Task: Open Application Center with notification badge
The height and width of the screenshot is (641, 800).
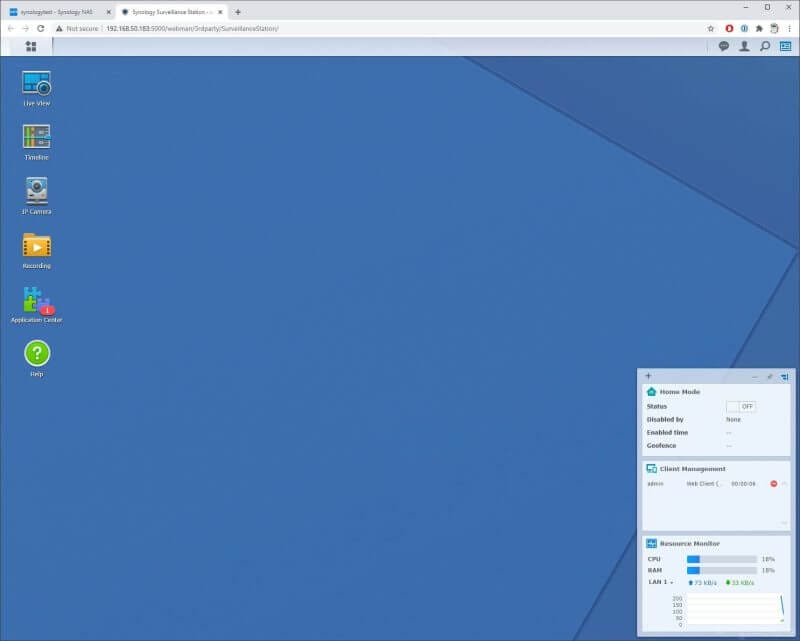Action: pos(37,301)
